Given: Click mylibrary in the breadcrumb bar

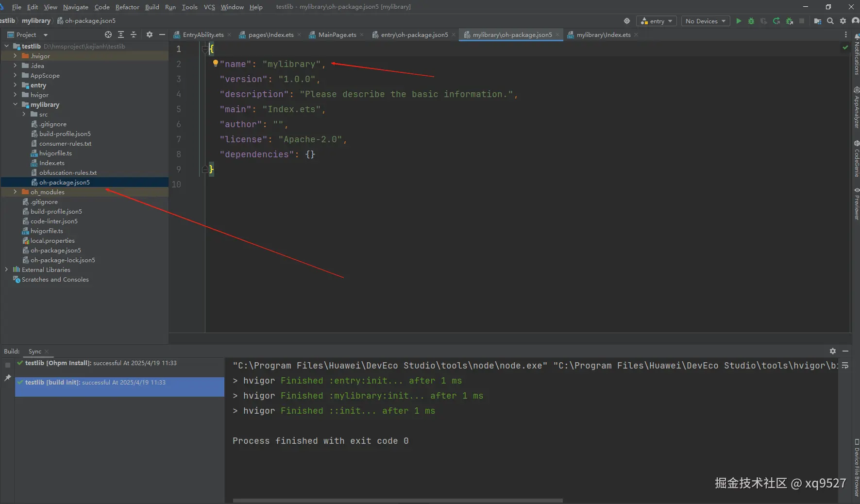Looking at the screenshot, I should tap(36, 21).
